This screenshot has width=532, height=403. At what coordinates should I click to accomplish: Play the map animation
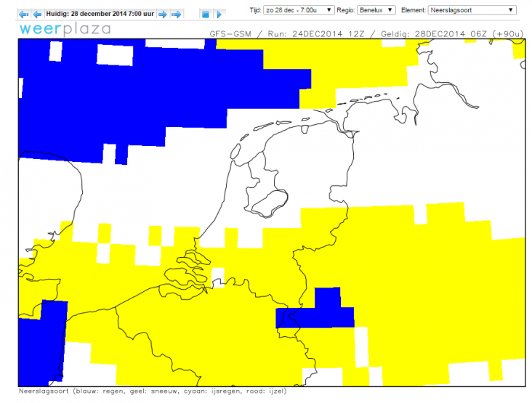tap(219, 15)
